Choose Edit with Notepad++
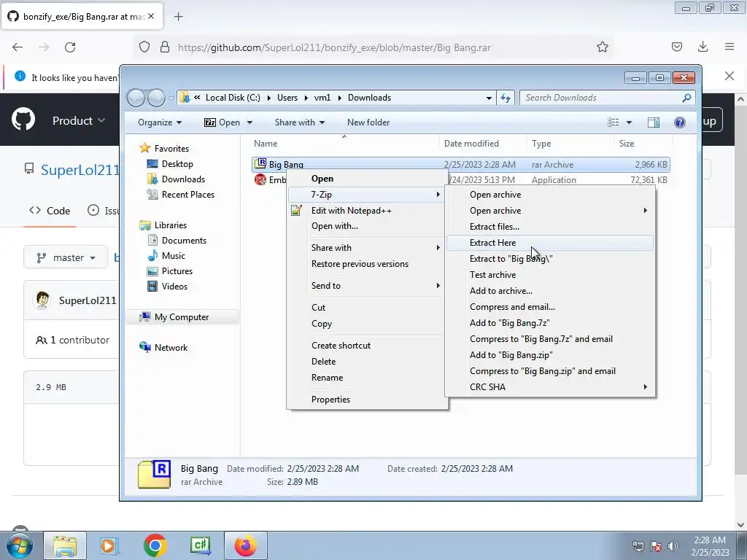The height and width of the screenshot is (560, 747). [366, 211]
